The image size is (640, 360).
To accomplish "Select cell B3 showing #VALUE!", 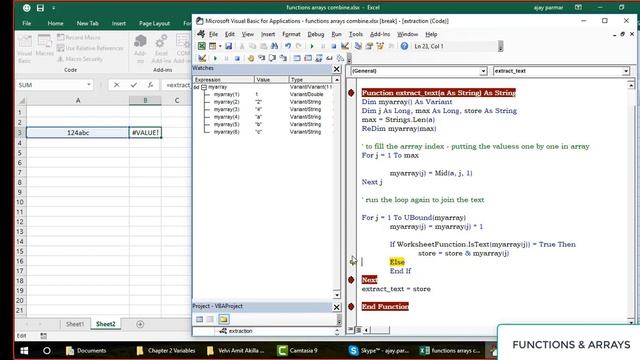I will [x=145, y=133].
